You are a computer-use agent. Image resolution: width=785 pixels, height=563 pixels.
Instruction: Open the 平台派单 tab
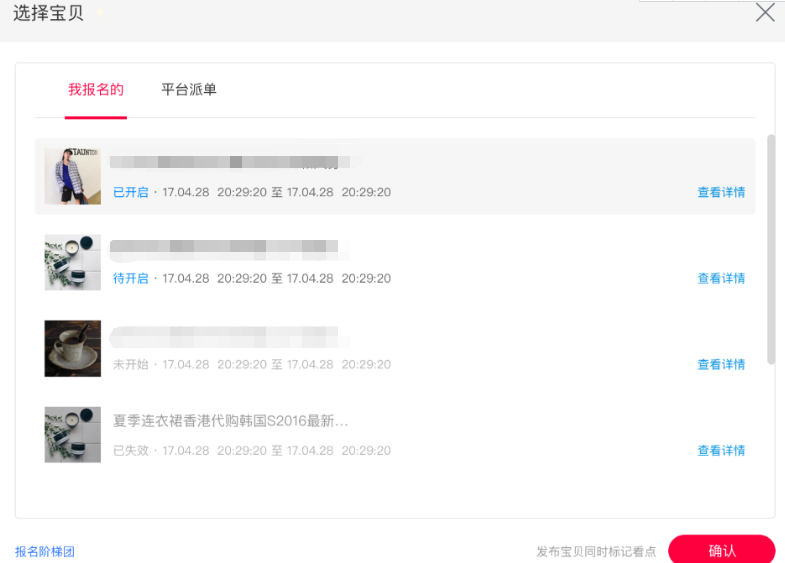click(x=189, y=90)
